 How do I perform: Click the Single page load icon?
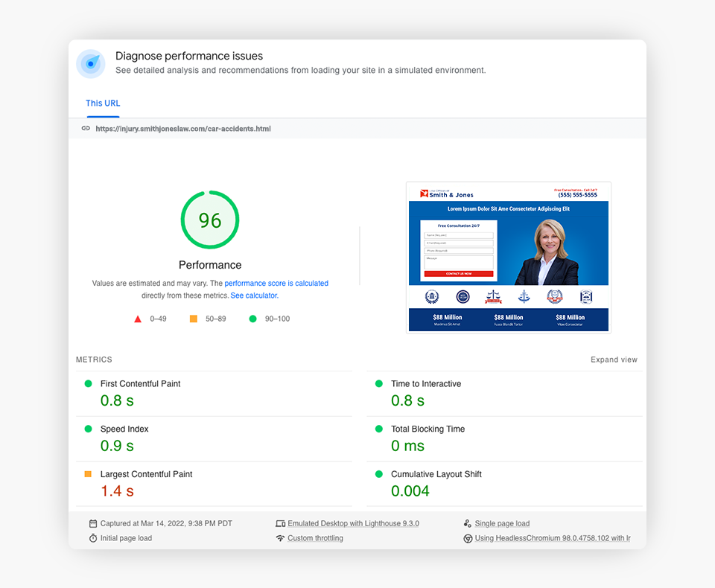(468, 523)
